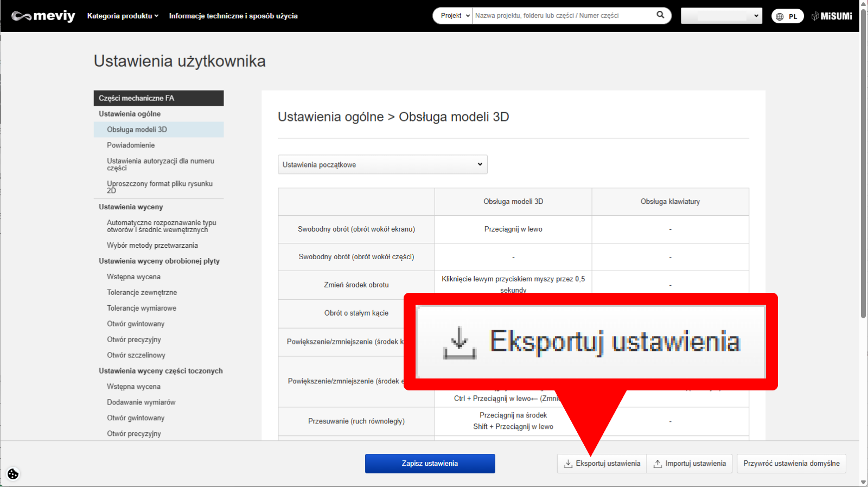
Task: Click Przywróć ustawienia domyślne button
Action: click(x=791, y=464)
